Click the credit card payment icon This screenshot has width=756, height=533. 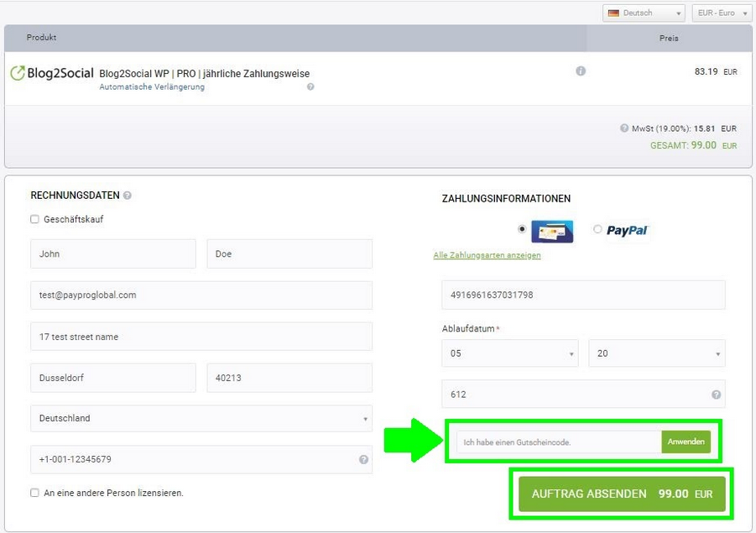tap(552, 231)
